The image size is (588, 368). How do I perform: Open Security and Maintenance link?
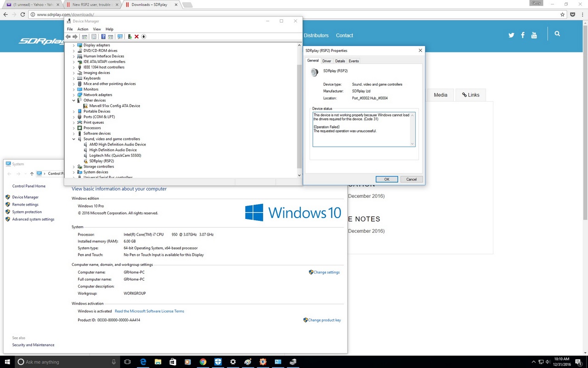(x=33, y=345)
